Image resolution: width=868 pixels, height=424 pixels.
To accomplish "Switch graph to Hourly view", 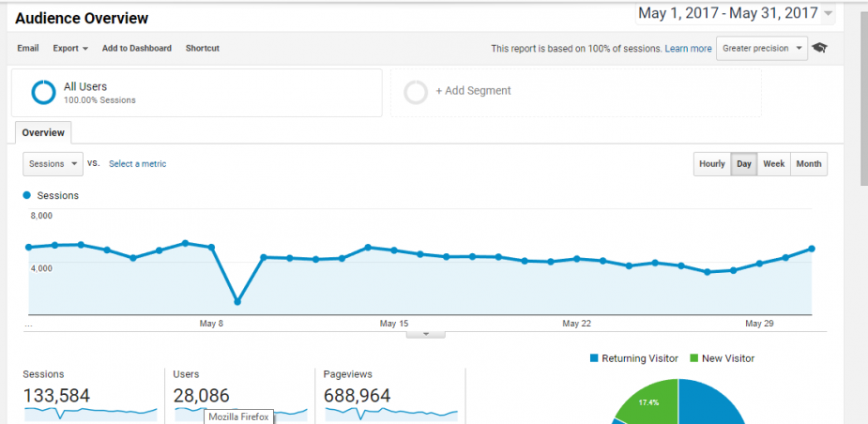I will pos(712,164).
